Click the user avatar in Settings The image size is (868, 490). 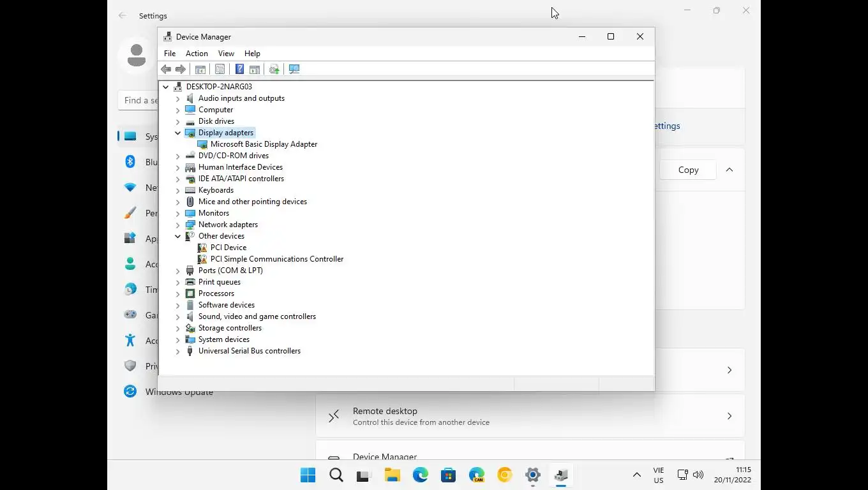coord(137,56)
